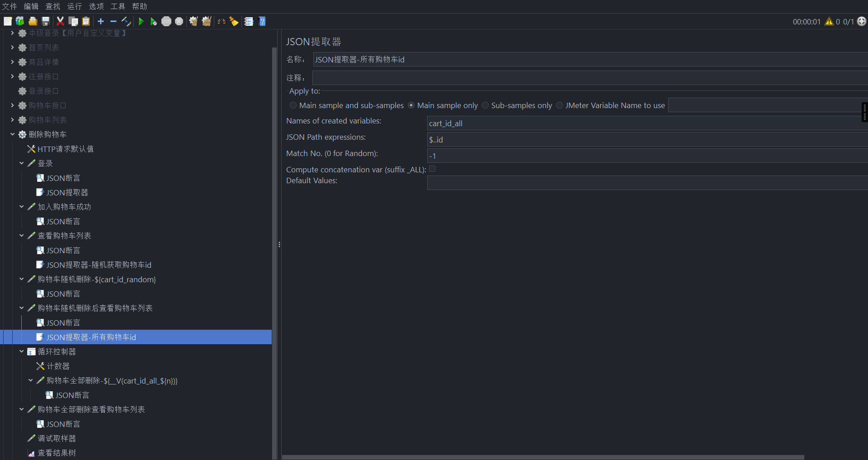Click the Clear All double broom icon
The width and height of the screenshot is (868, 460).
click(x=207, y=21)
